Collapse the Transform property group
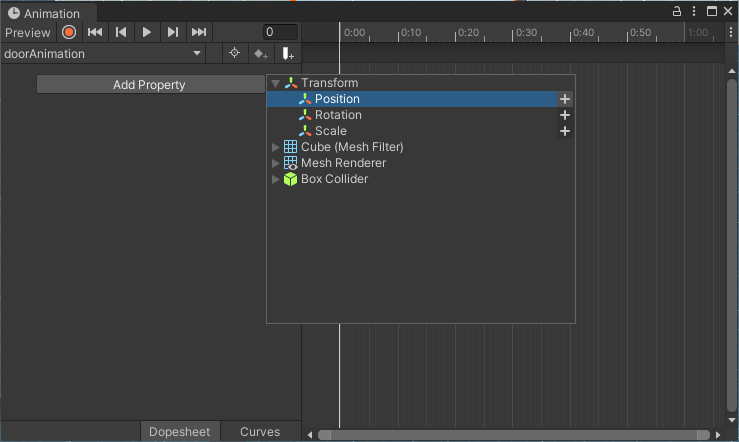The width and height of the screenshot is (739, 442). click(x=276, y=83)
